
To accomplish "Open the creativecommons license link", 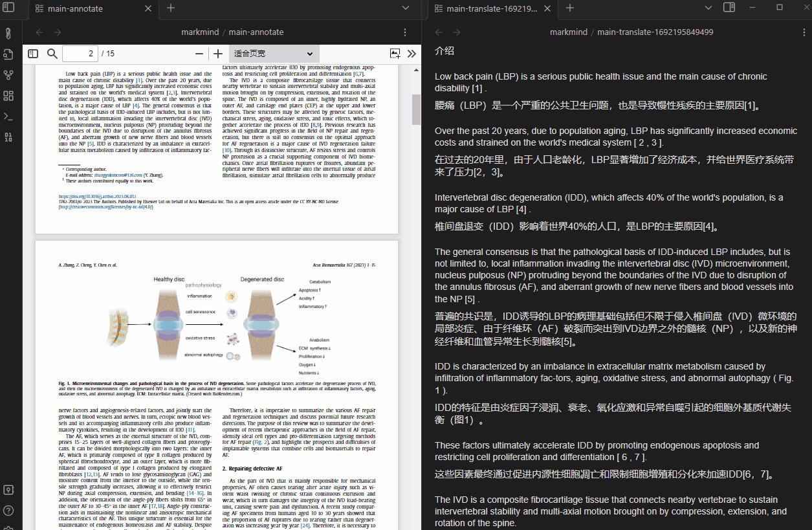I will 106,207.
